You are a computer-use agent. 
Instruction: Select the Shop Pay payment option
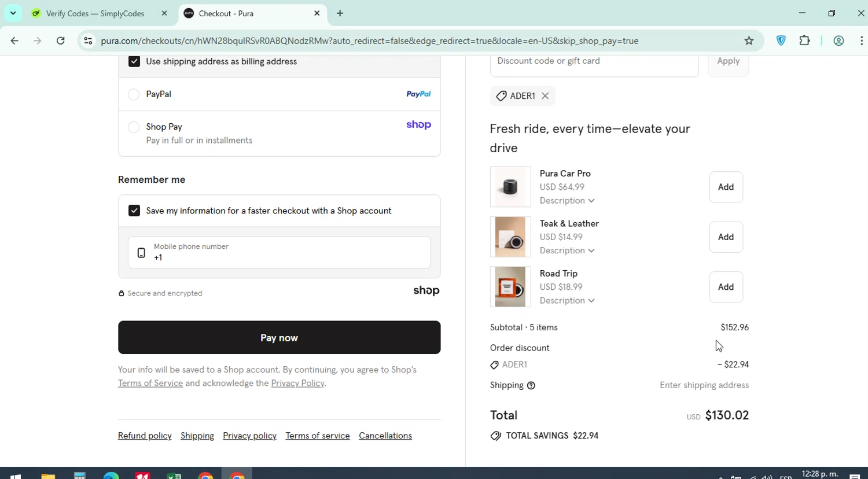pyautogui.click(x=134, y=127)
